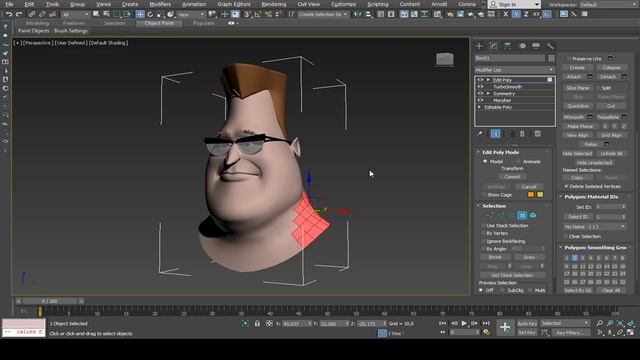Enable the Show Cage checkbox

[484, 195]
